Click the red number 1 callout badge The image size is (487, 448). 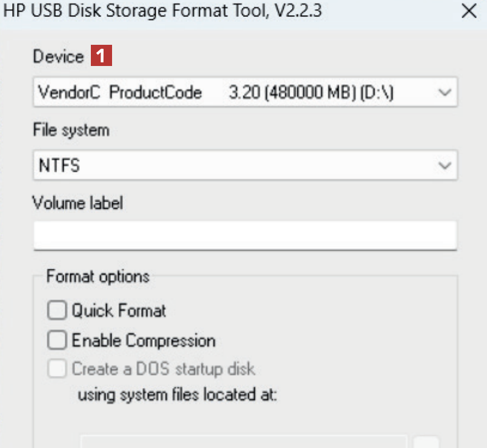click(x=101, y=57)
